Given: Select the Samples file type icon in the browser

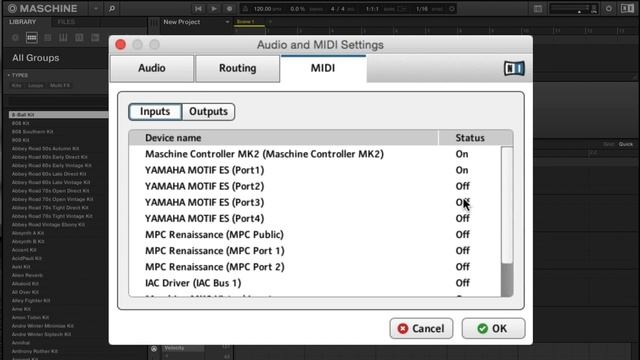Looking at the screenshot, I should [x=95, y=38].
